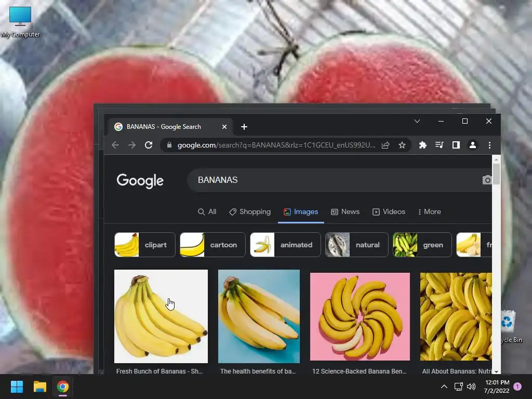The height and width of the screenshot is (399, 532).
Task: Open the pink background banana swirl image
Action: pyautogui.click(x=360, y=316)
